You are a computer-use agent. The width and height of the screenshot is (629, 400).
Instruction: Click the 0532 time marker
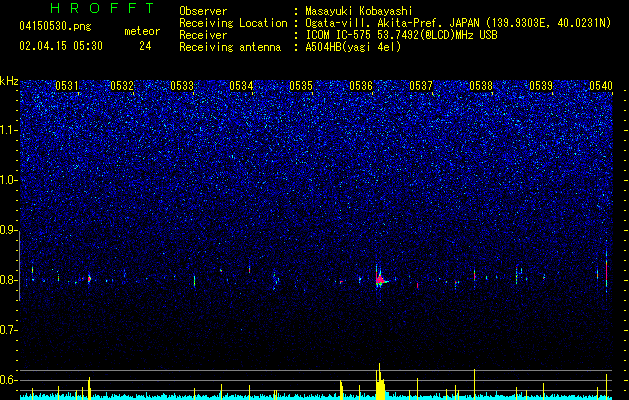122,86
